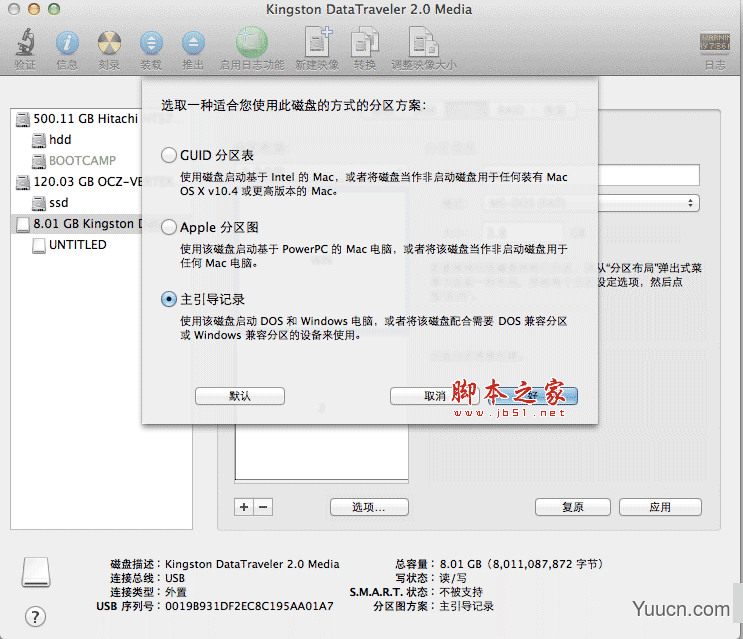Choose the 主引导记录 (MBR) radio button
Screen dimensions: 743x639
point(169,299)
